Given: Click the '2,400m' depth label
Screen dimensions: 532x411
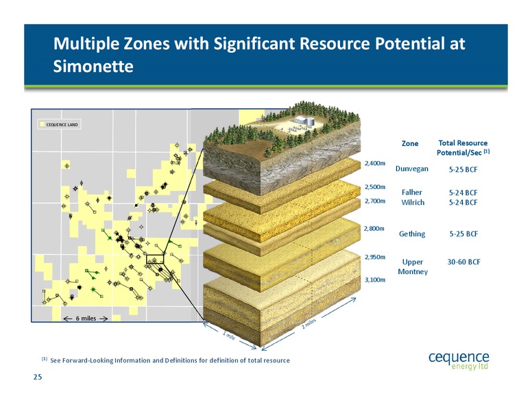Looking at the screenshot, I should (375, 163).
